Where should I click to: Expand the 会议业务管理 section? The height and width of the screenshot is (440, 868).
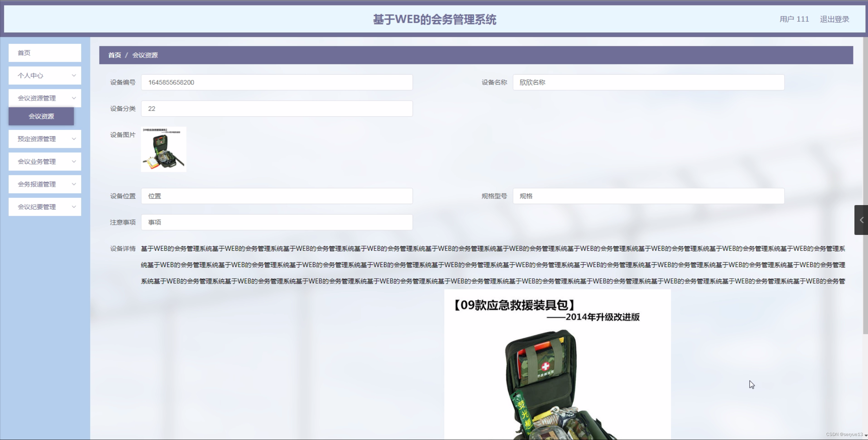(x=44, y=161)
